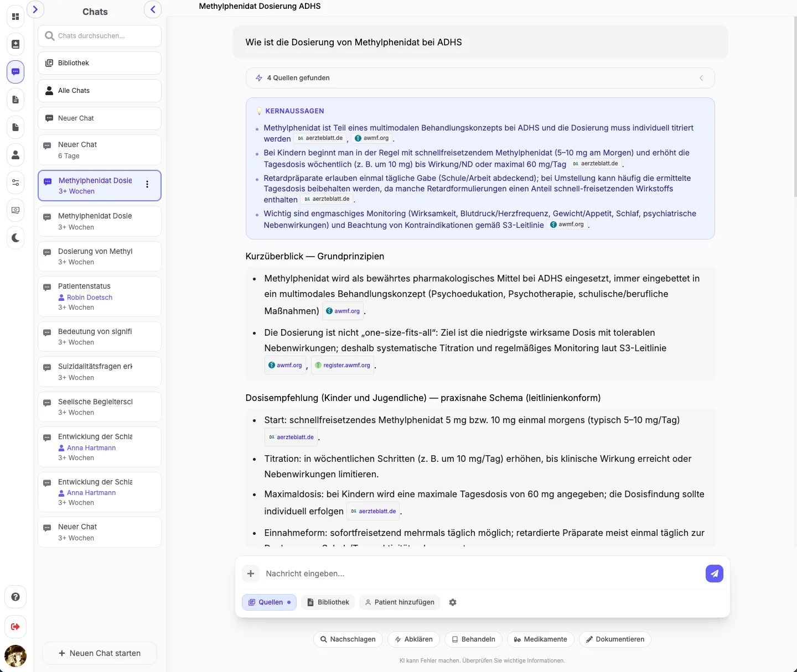Click 'Neuen Chat starten' button
This screenshot has height=672, width=797.
pyautogui.click(x=100, y=653)
